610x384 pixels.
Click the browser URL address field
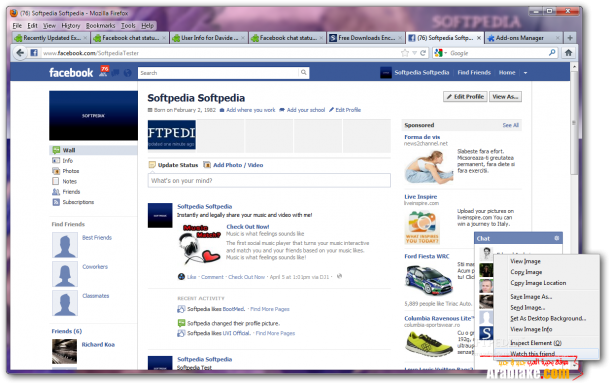coord(220,53)
